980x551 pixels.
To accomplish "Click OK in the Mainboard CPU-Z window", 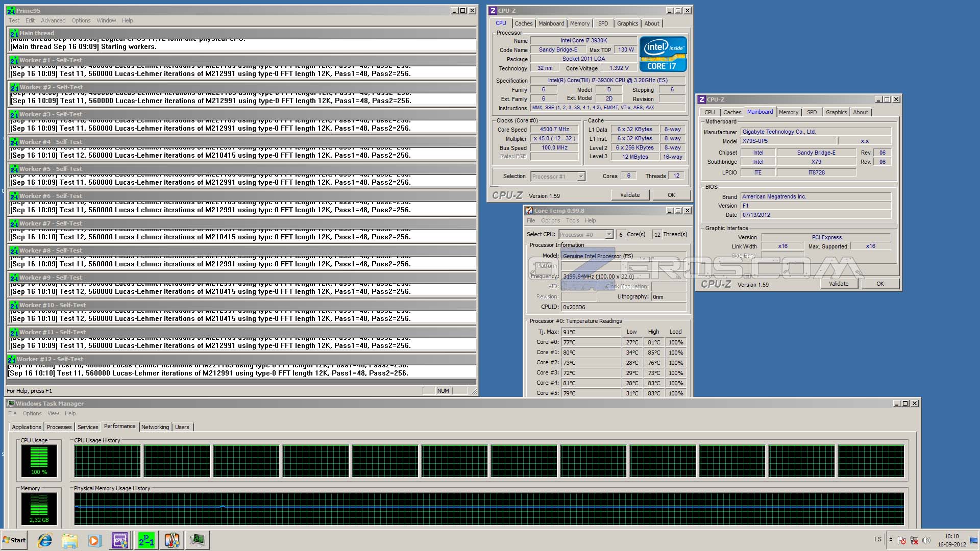I will 880,284.
